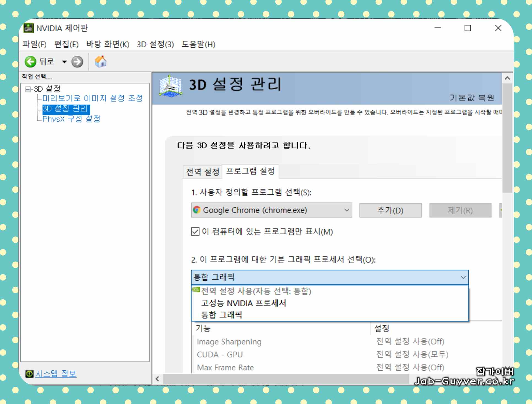
Task: Click the NVIDIA eye icon beside global setting option
Action: (196, 289)
